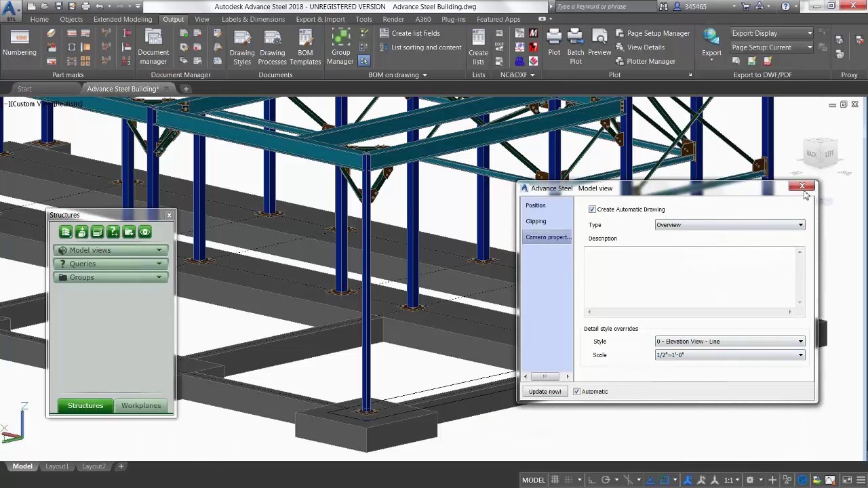This screenshot has width=868, height=488.
Task: Click the question-mark icon in Structures palette toolbar
Action: [x=113, y=232]
